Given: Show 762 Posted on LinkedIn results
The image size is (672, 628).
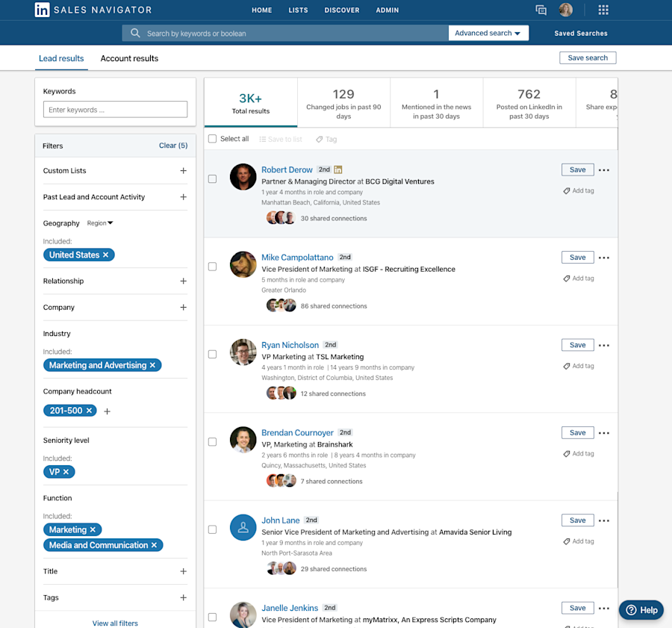Looking at the screenshot, I should pos(529,103).
